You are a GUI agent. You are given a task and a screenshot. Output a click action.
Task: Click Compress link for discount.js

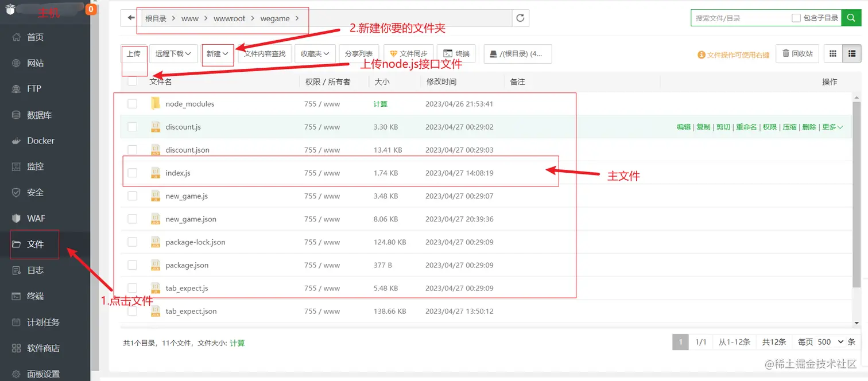789,127
